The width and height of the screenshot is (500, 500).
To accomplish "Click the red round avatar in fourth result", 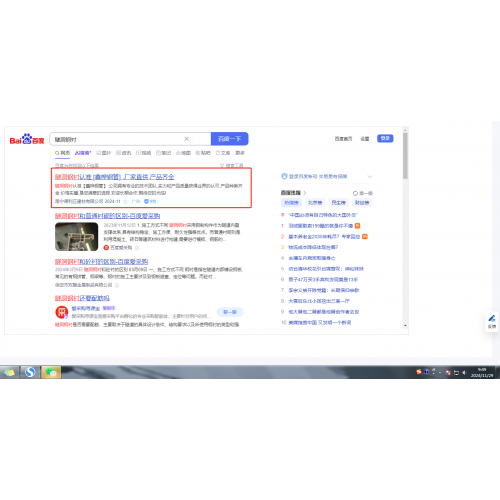I will pyautogui.click(x=62, y=312).
